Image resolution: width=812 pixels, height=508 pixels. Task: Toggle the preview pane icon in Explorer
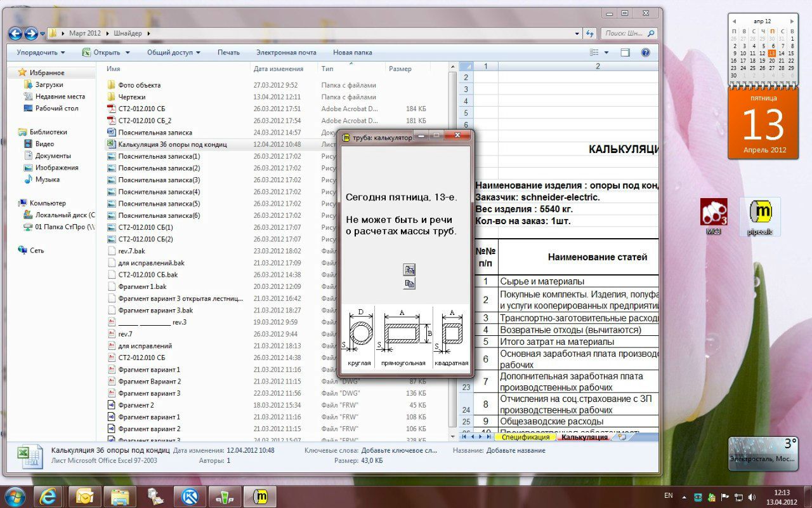[625, 53]
